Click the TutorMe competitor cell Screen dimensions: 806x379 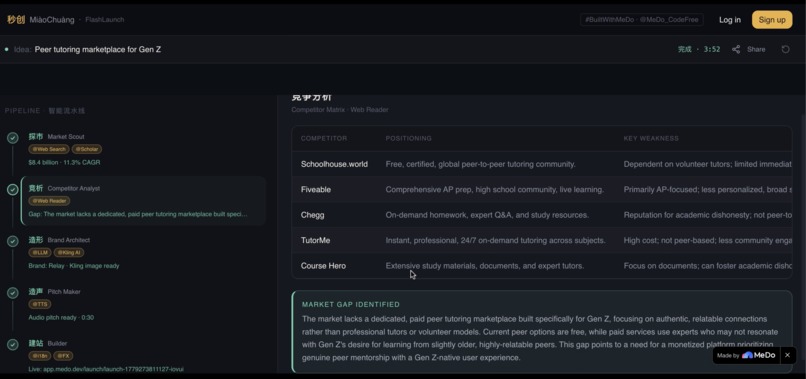tap(316, 240)
